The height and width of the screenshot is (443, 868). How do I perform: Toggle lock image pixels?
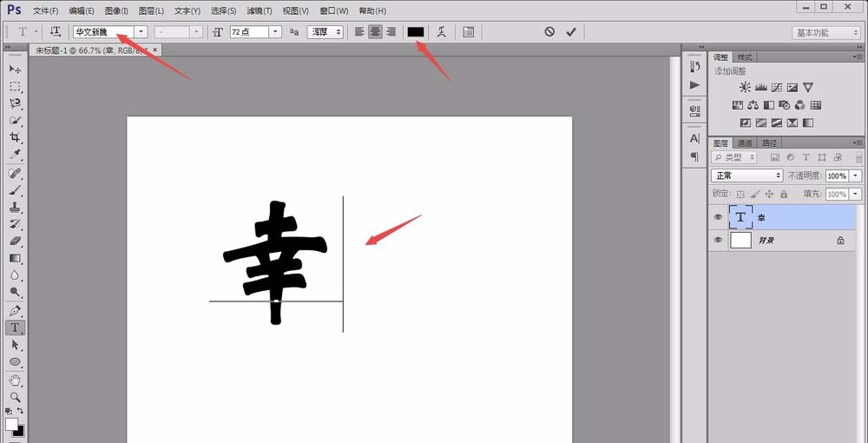(x=755, y=195)
